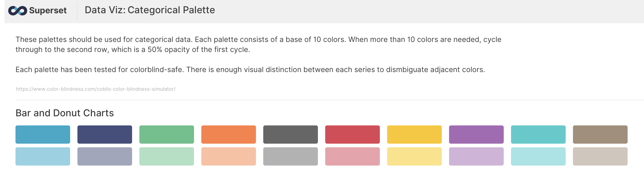Pick the red color swatch
644x192 pixels.
tap(353, 135)
